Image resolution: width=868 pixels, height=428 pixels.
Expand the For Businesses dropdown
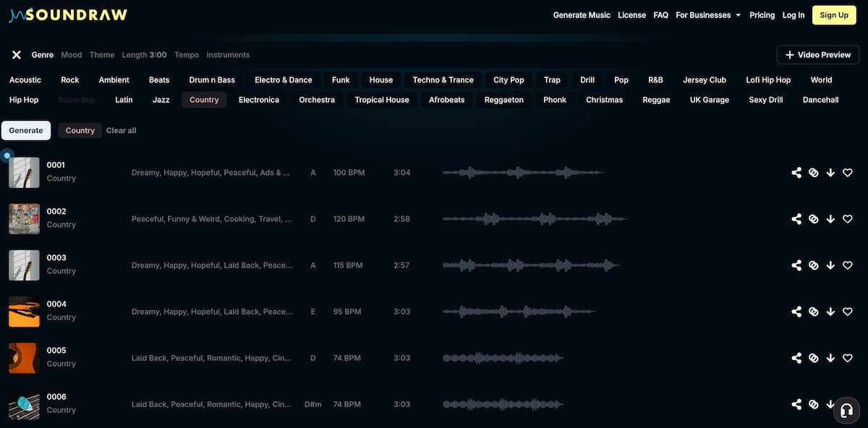[x=708, y=15]
